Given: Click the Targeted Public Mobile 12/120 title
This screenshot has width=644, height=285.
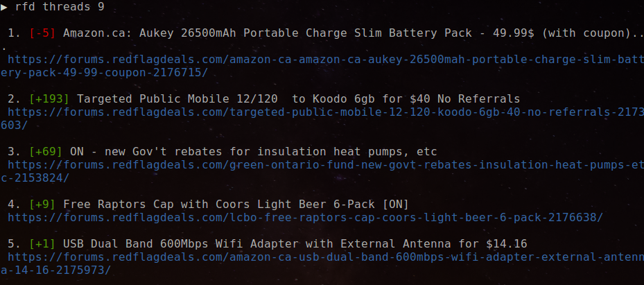Looking at the screenshot, I should point(298,99).
